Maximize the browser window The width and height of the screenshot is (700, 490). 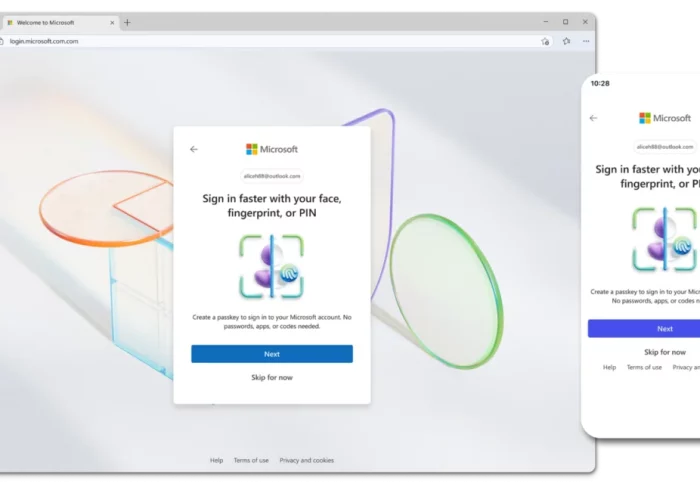pos(566,21)
